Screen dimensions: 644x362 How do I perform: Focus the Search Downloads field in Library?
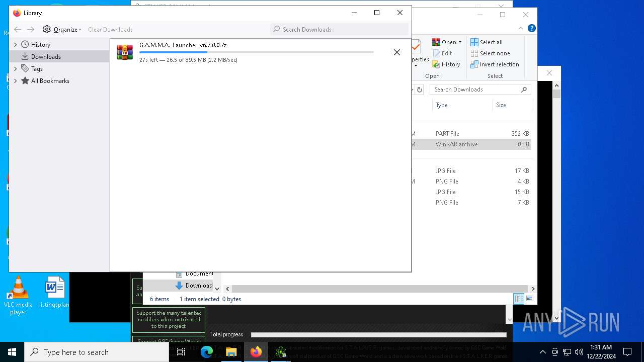[340, 29]
